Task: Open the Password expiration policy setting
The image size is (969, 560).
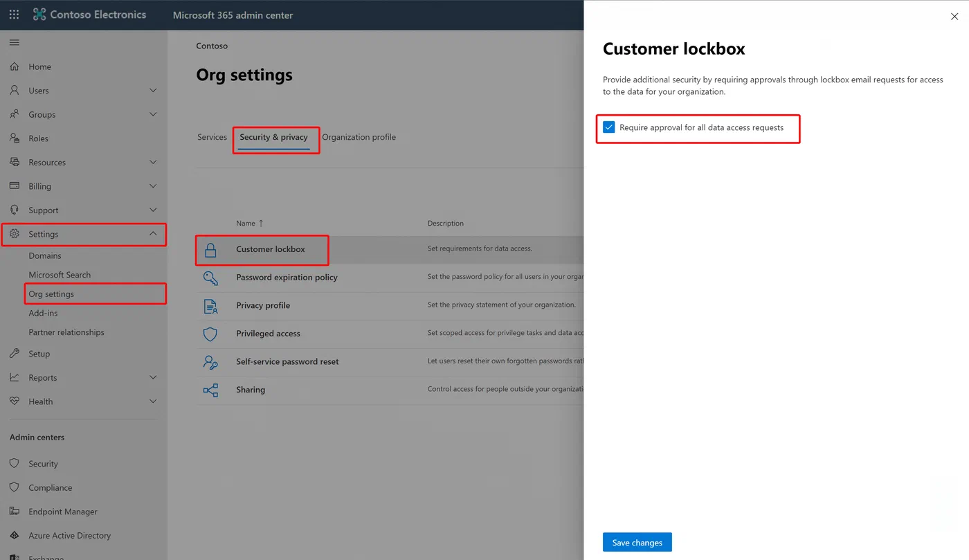Action: click(x=287, y=278)
